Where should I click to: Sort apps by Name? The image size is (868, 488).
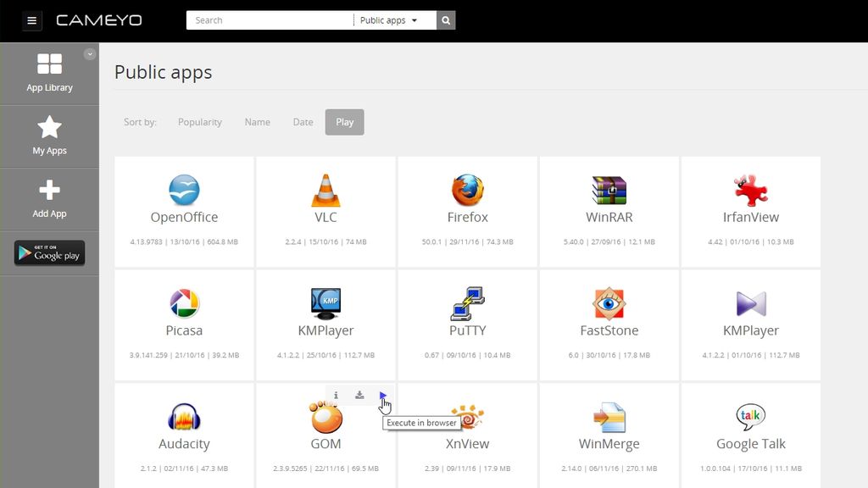tap(257, 122)
